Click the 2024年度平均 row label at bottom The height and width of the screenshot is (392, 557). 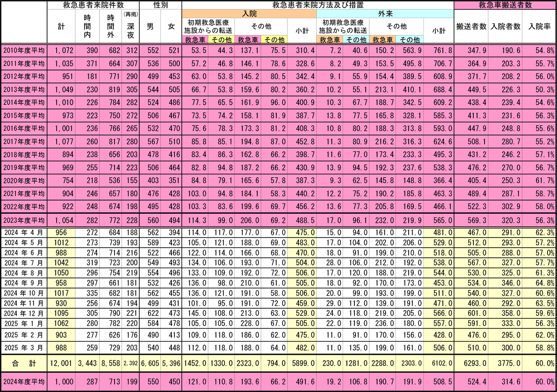point(24,382)
